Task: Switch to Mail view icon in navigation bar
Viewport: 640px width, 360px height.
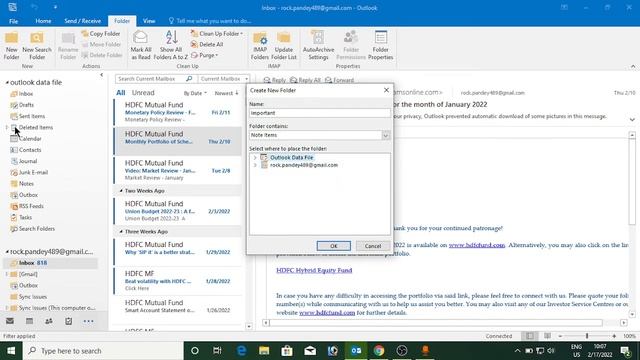Action: click(x=10, y=321)
